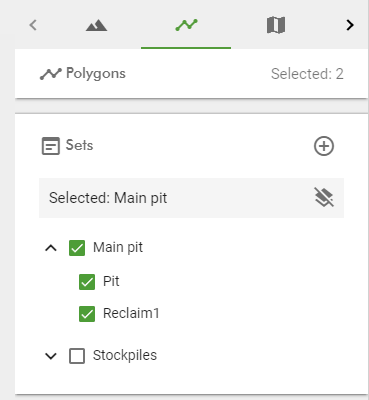Screen dimensions: 369x400
Task: Check the Stockpiles checkbox
Action: [77, 356]
